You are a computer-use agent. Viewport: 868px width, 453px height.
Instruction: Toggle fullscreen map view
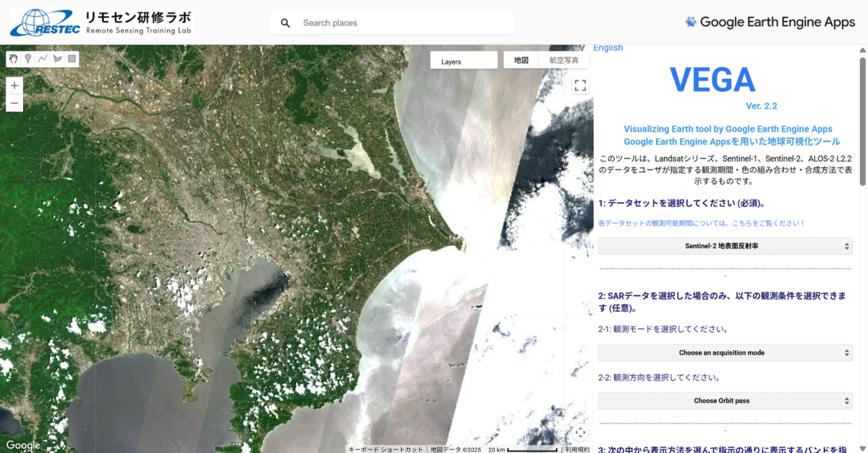(x=580, y=85)
